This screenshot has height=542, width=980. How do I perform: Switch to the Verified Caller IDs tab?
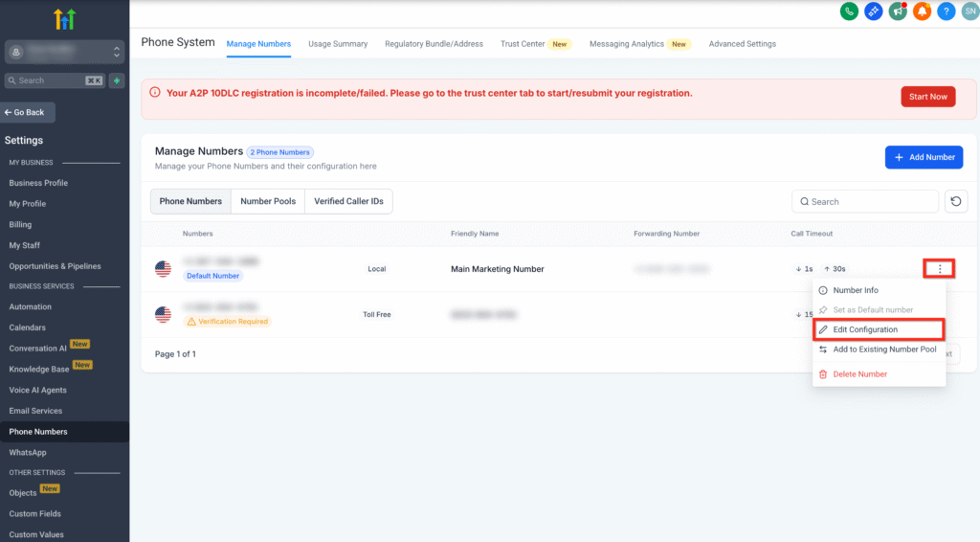(x=348, y=201)
